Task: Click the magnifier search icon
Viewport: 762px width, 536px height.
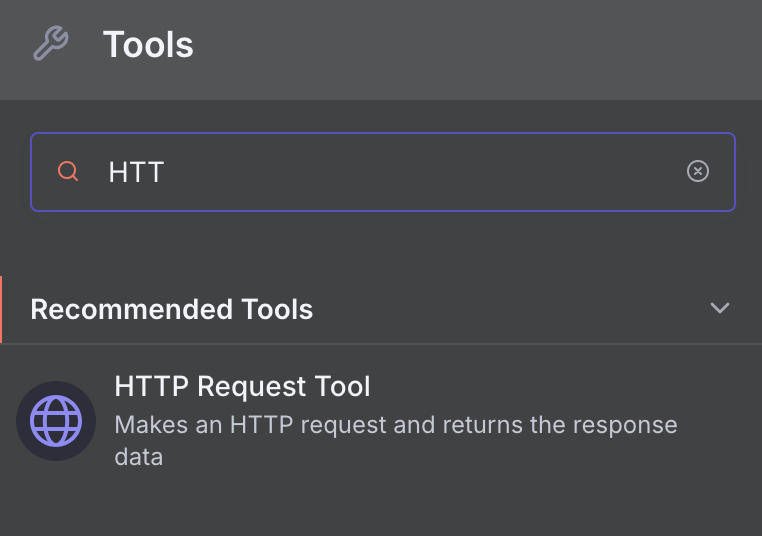Action: (68, 172)
